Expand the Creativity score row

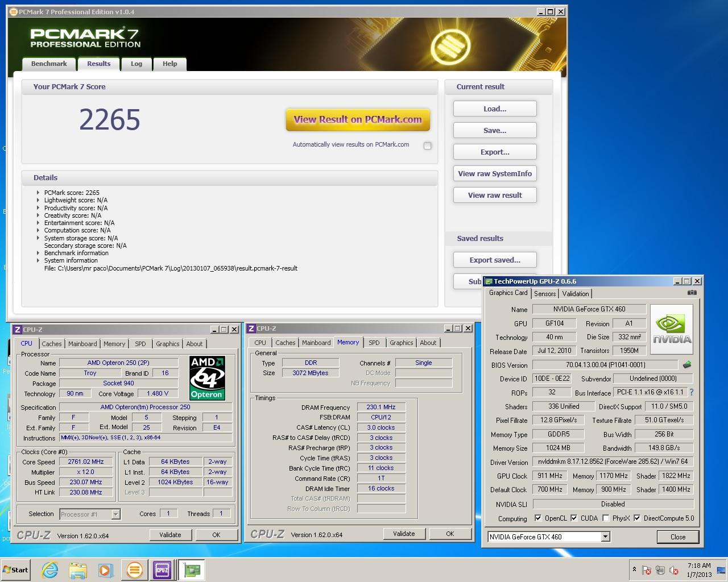pos(38,215)
